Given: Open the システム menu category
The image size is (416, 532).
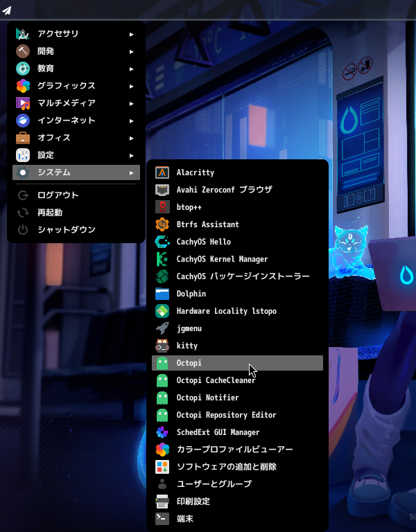Looking at the screenshot, I should point(76,172).
